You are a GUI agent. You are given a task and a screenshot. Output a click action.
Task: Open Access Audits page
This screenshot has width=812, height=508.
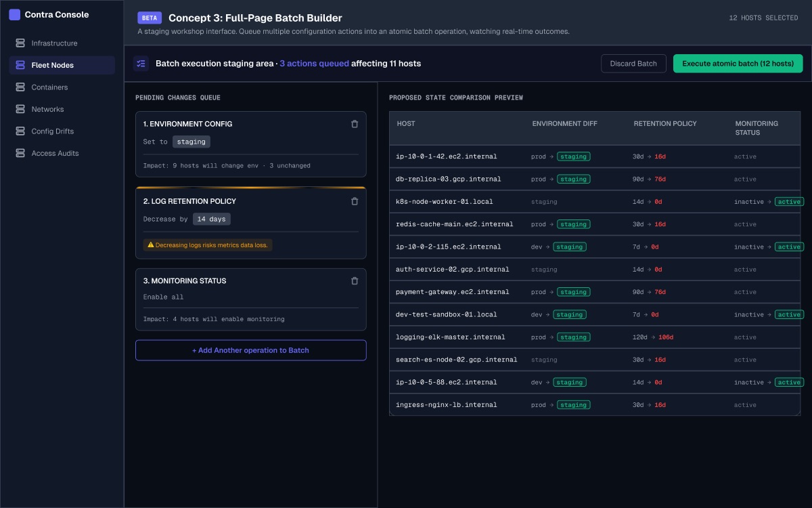[x=62, y=153]
